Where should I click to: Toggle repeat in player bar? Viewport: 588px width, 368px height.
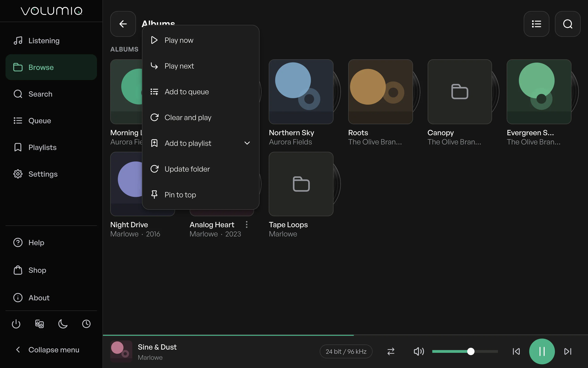(x=391, y=351)
